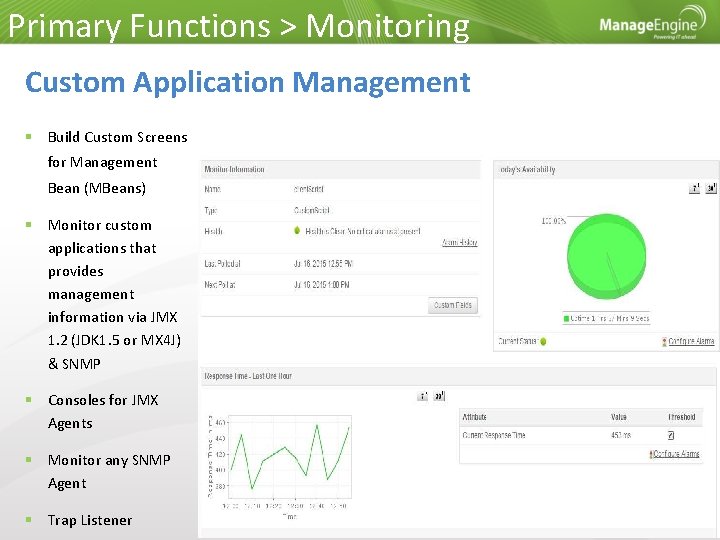Click the Health status message text

[x=363, y=231]
